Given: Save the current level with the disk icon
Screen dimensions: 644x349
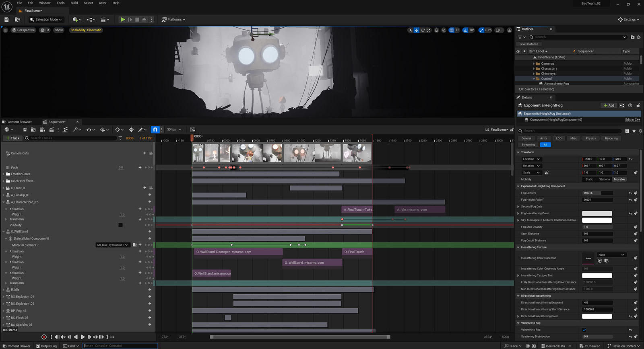Looking at the screenshot, I should coord(6,19).
